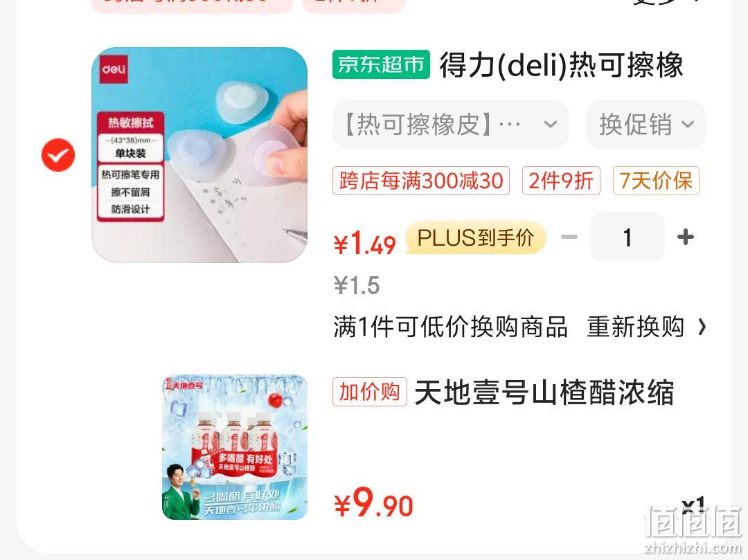Open the 换促销 promotion dropdown
The height and width of the screenshot is (560, 748).
pyautogui.click(x=646, y=125)
